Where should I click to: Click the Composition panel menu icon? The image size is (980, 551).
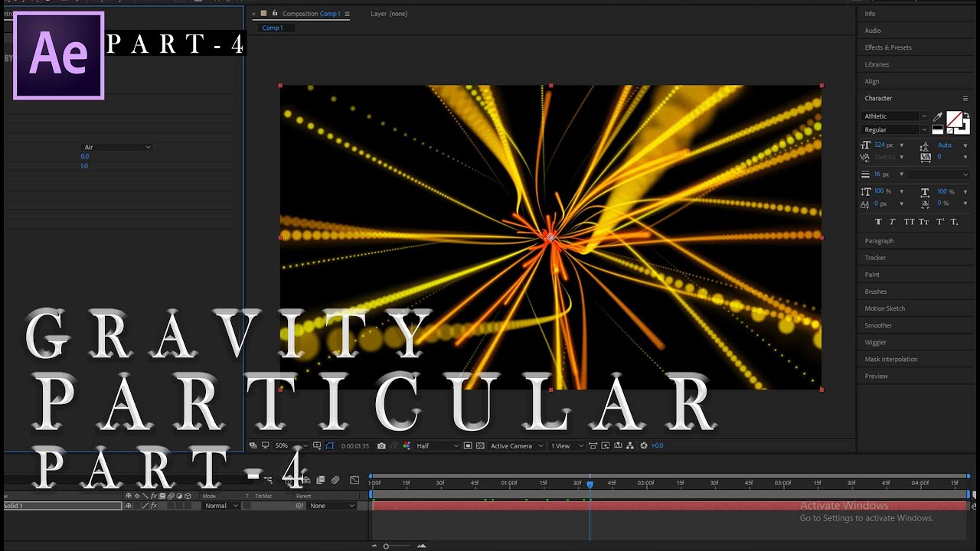(347, 14)
